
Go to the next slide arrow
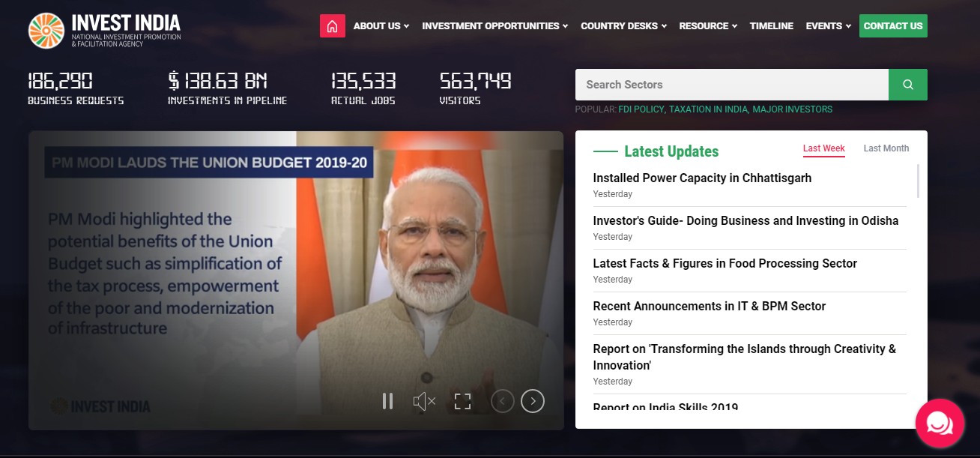point(533,401)
